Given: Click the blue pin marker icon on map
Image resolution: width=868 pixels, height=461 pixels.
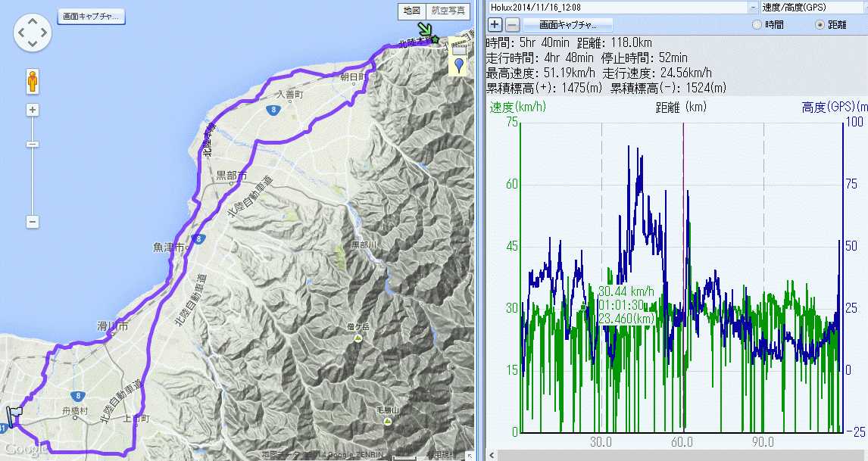Looking at the screenshot, I should tap(458, 67).
